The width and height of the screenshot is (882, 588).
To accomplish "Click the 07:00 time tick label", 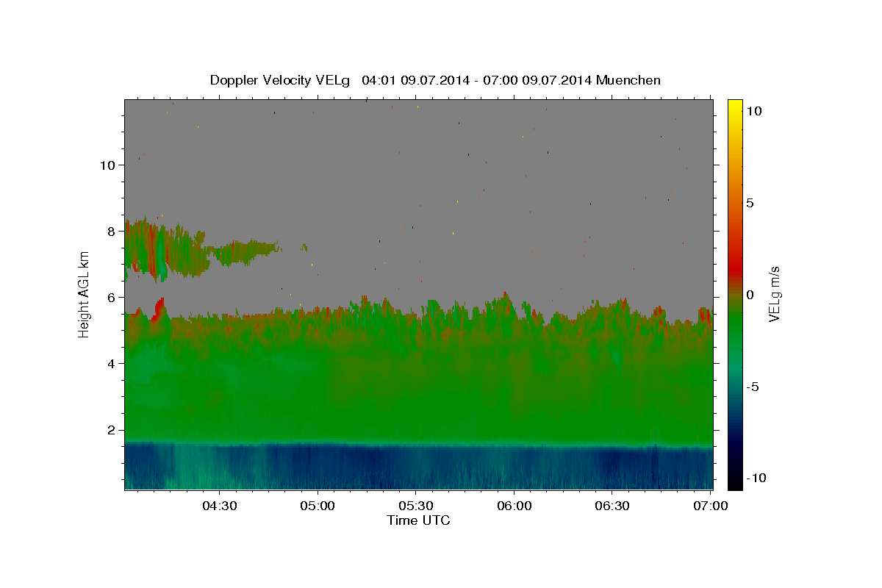I will (711, 506).
